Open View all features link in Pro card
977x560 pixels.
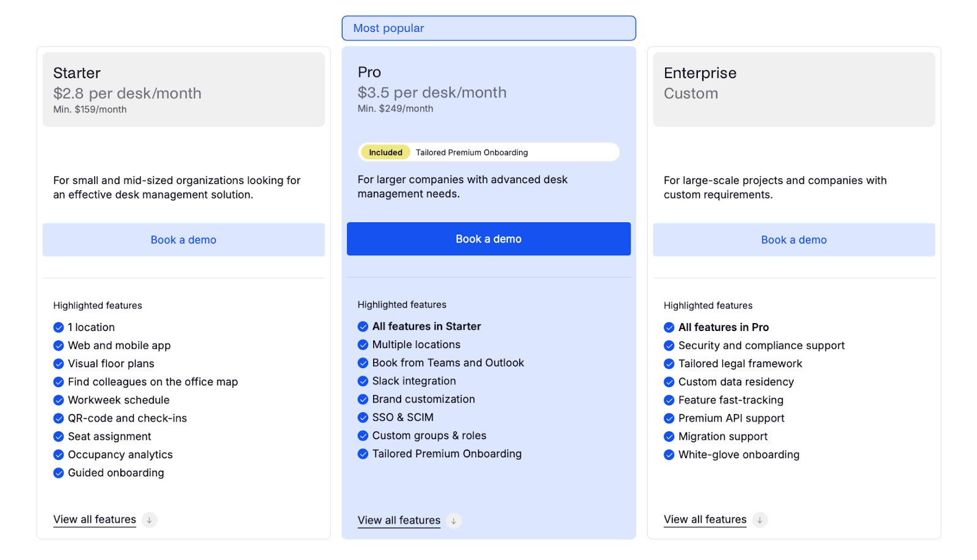pyautogui.click(x=399, y=520)
